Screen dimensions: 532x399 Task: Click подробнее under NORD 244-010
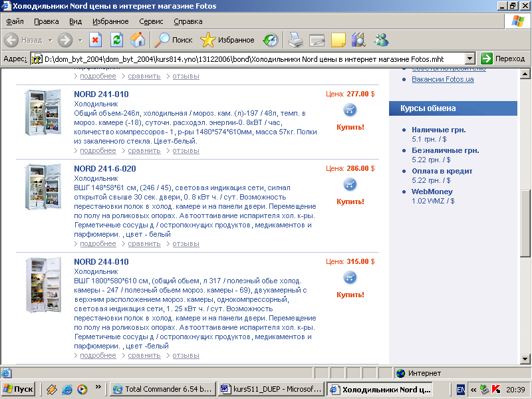(98, 356)
